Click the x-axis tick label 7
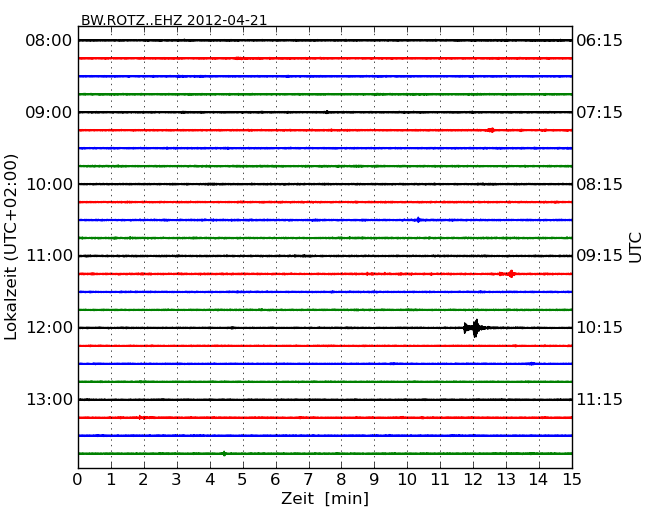650x520 pixels. pyautogui.click(x=308, y=479)
